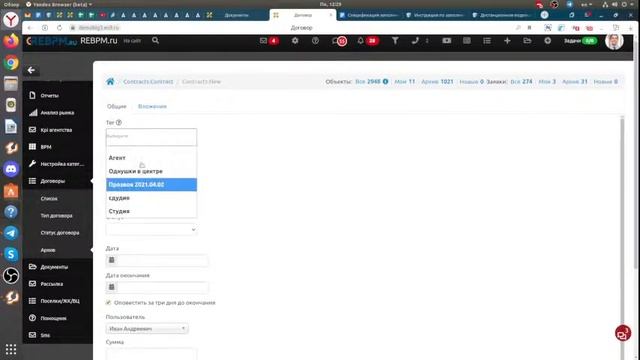Open Статус договора submenu item

click(60, 233)
